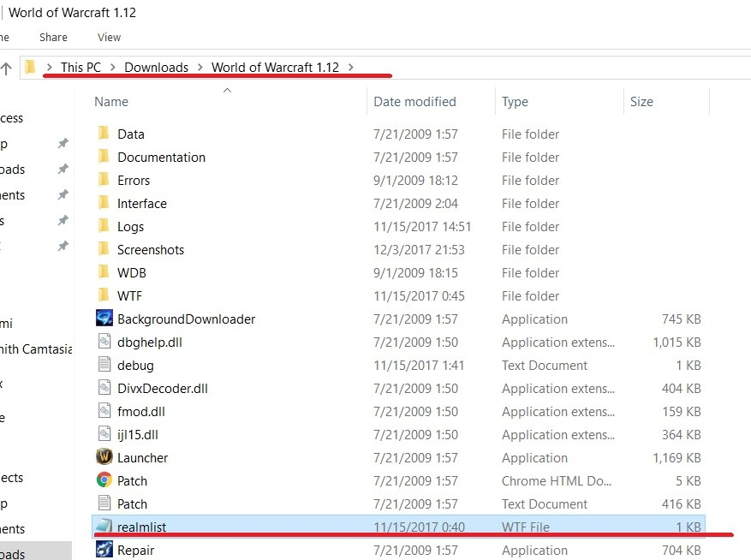This screenshot has height=560, width=751.
Task: Click the Logs folder icon
Action: tap(104, 226)
